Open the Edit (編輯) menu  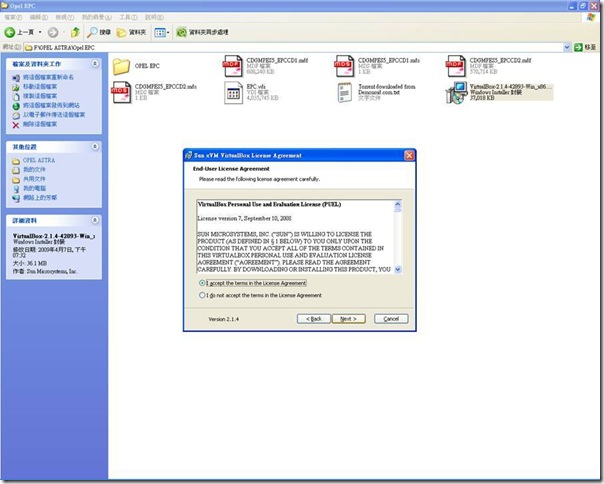pyautogui.click(x=39, y=17)
